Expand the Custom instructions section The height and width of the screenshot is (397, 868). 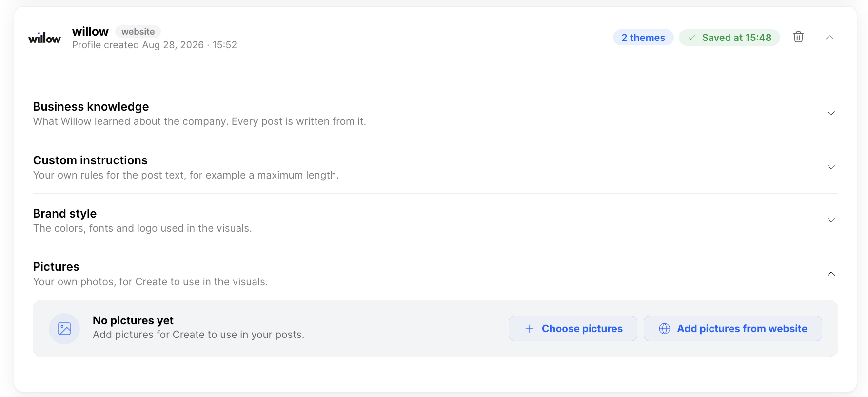(x=831, y=167)
